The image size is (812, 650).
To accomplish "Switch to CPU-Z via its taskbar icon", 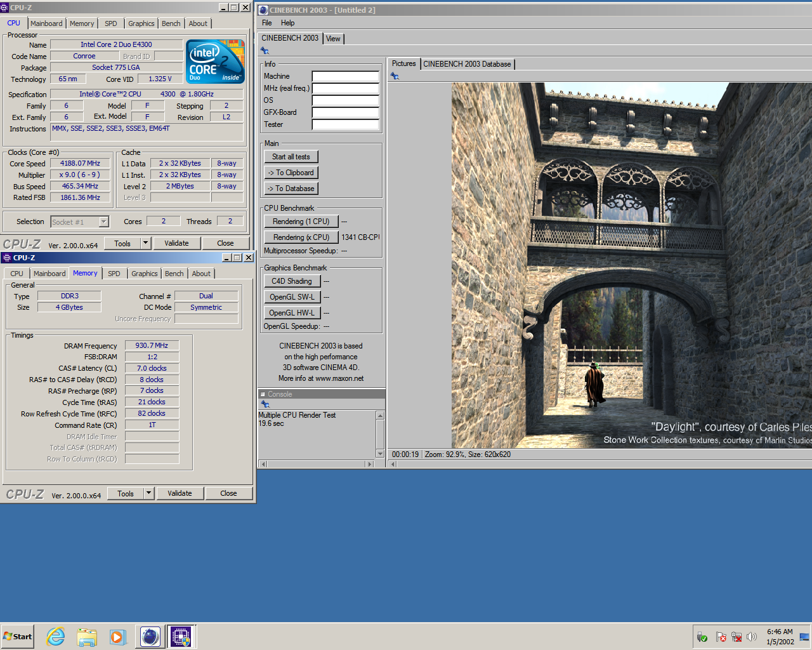I will tap(181, 637).
